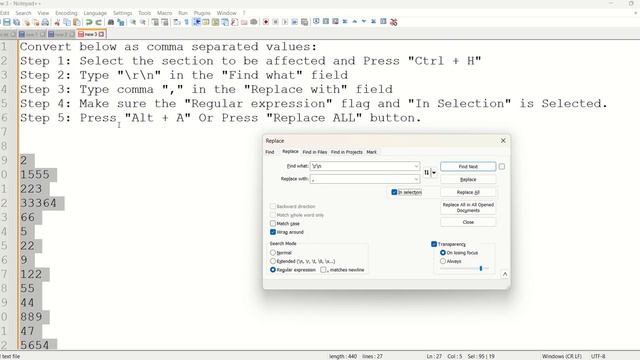The height and width of the screenshot is (360, 640).
Task: Switch to the Find in Projects tab
Action: 347,152
